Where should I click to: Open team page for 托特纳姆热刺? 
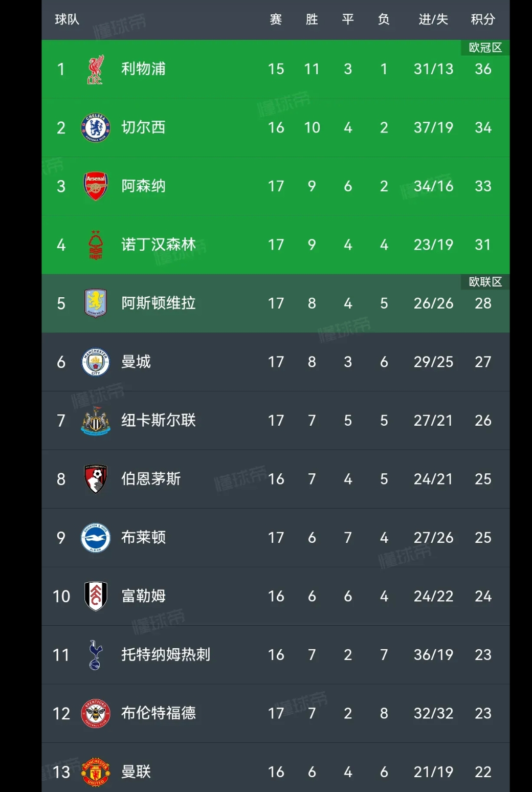(x=166, y=655)
